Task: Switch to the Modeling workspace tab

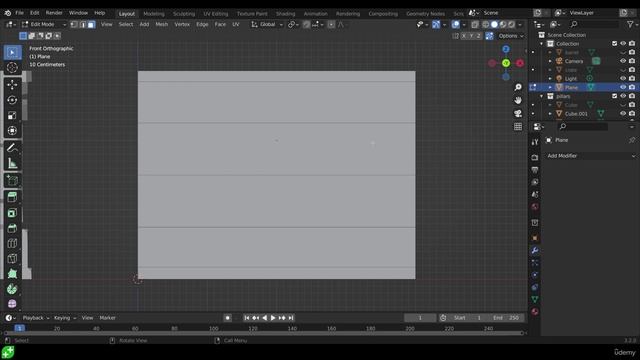Action: [x=154, y=13]
